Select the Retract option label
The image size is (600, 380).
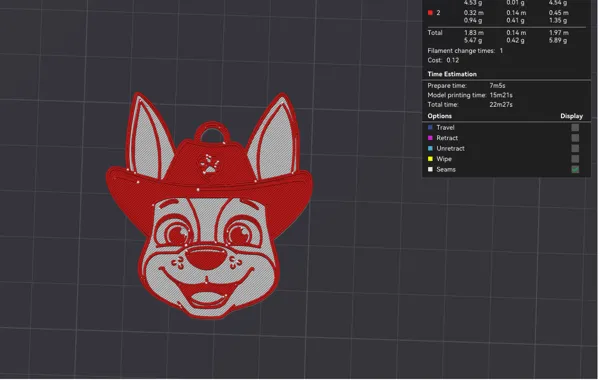[448, 138]
